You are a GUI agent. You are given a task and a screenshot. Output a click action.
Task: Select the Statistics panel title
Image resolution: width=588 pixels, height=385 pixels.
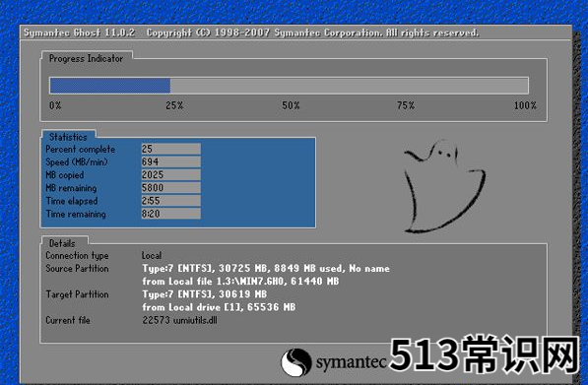(68, 137)
